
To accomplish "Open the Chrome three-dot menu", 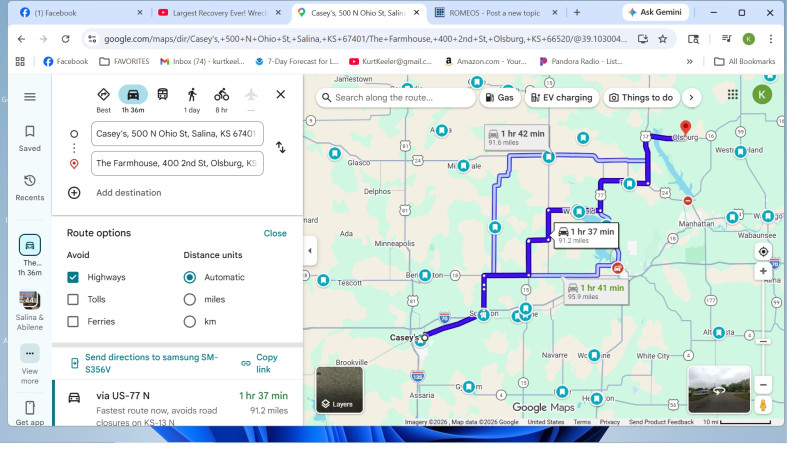I will [x=771, y=39].
